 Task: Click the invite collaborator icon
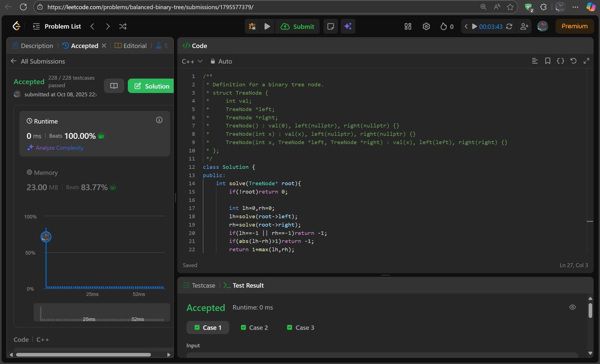[x=524, y=26]
